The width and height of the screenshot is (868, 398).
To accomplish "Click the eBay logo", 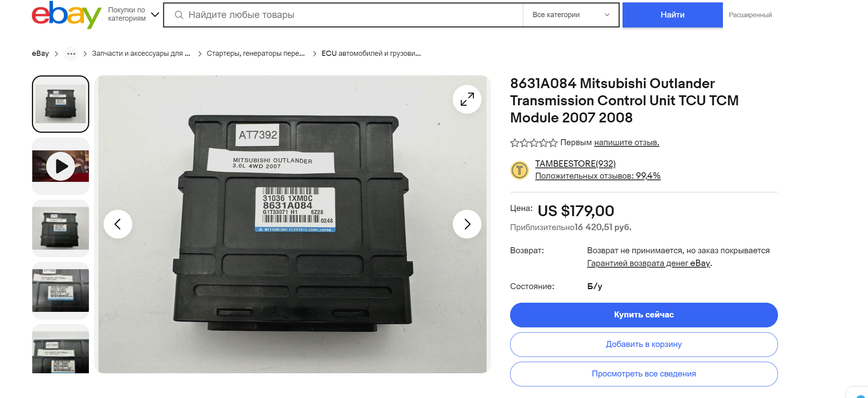I will click(66, 15).
